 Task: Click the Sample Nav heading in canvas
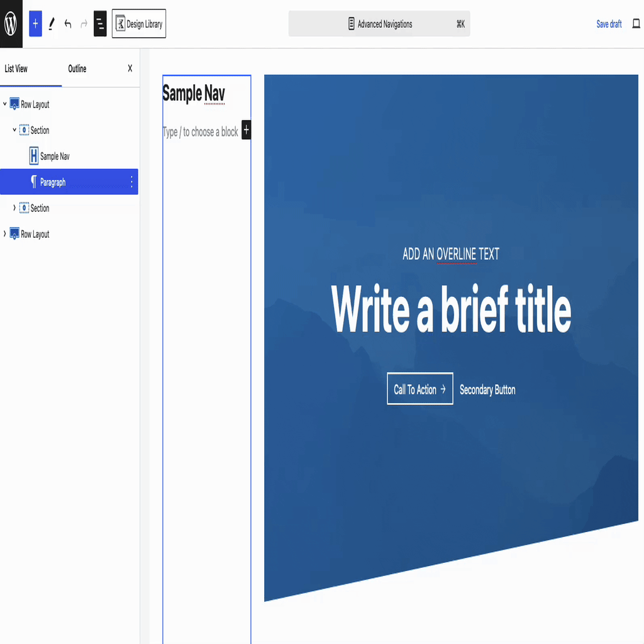pyautogui.click(x=194, y=93)
